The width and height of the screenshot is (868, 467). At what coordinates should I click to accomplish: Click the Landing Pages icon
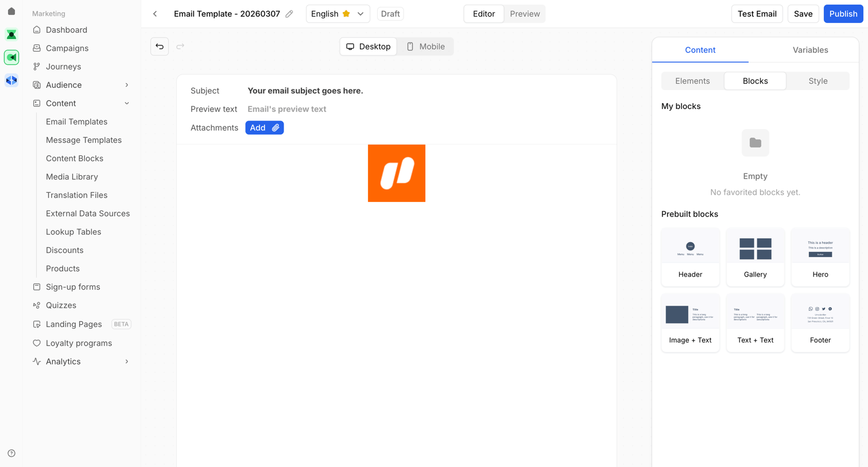pos(37,324)
